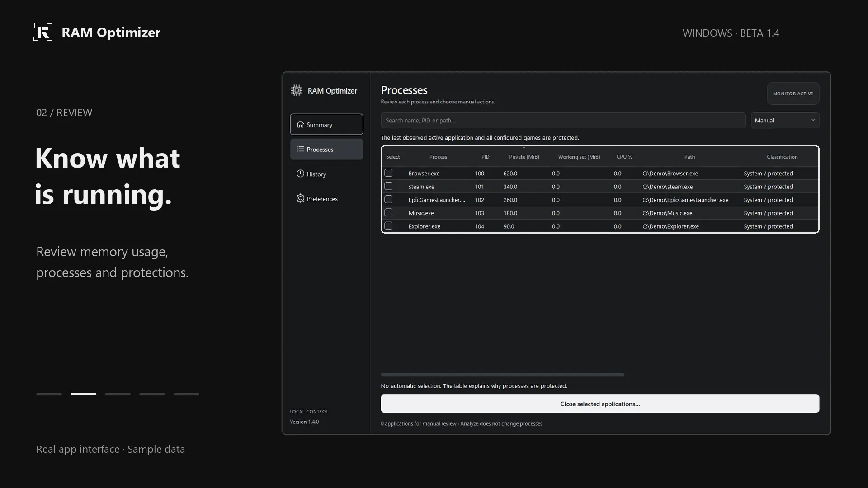Click the RAM Optimizer chip icon in sidebar
This screenshot has height=488, width=868.
tap(297, 90)
